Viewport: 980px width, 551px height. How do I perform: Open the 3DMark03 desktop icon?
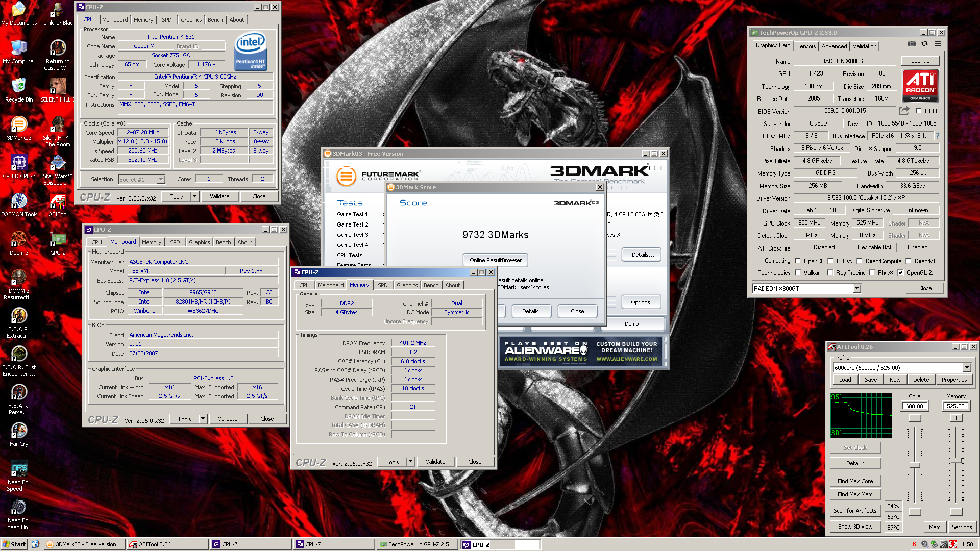pyautogui.click(x=19, y=129)
